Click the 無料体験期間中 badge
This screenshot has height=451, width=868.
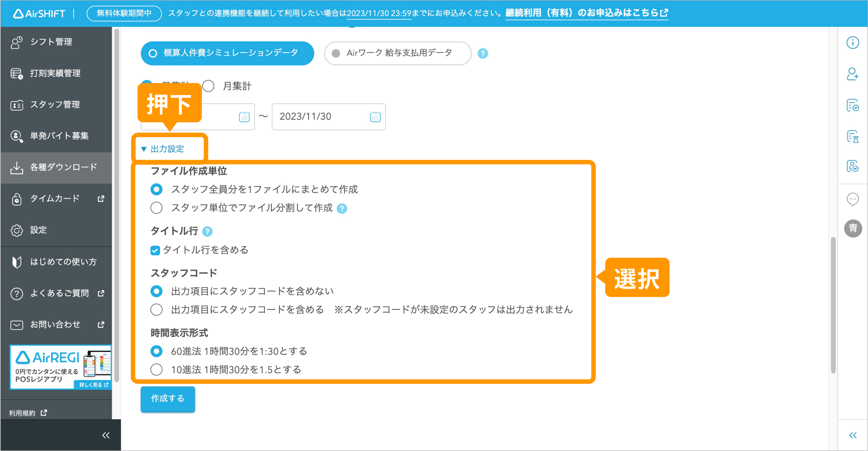tap(124, 13)
